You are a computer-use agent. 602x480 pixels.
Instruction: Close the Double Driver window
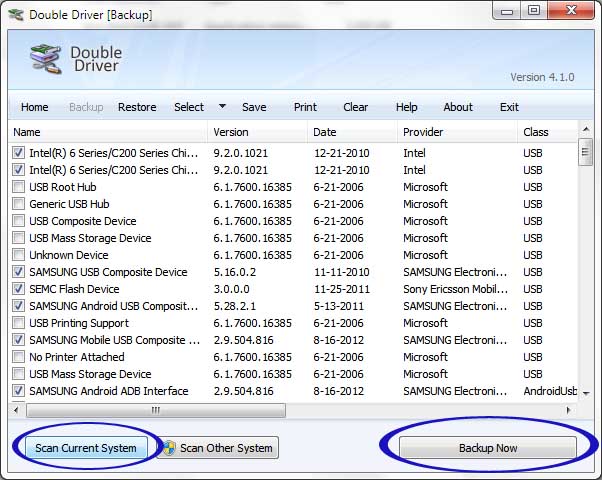coord(571,10)
